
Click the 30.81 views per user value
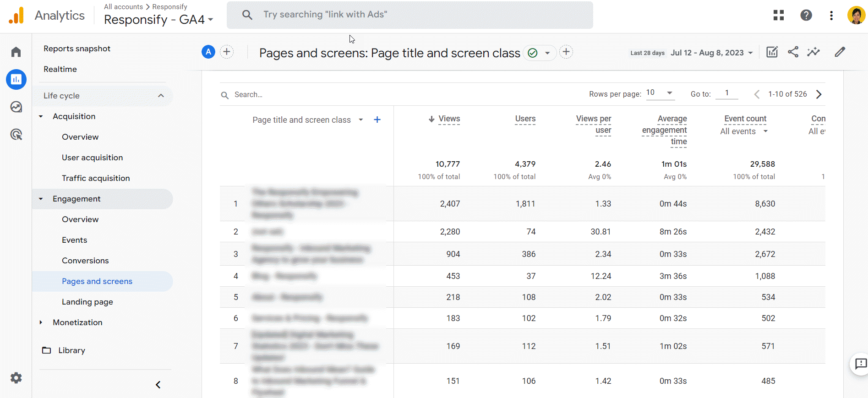tap(601, 232)
